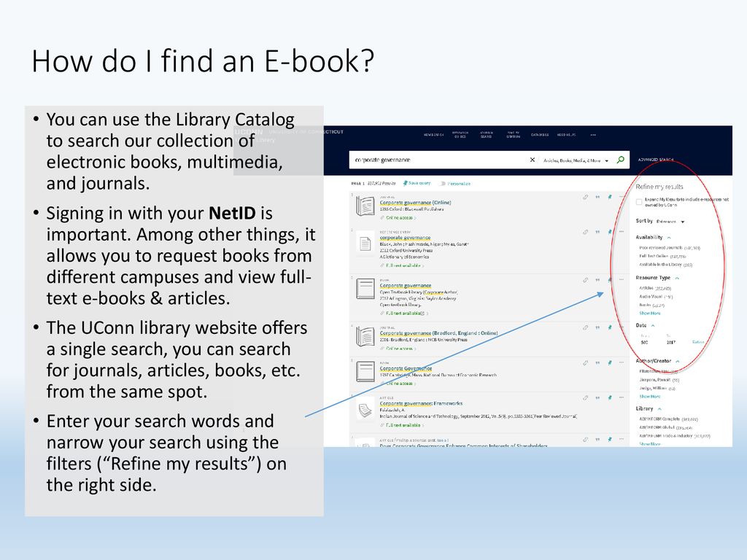Cite the Open Textbook Library book result
747x560 pixels.
coord(597,280)
